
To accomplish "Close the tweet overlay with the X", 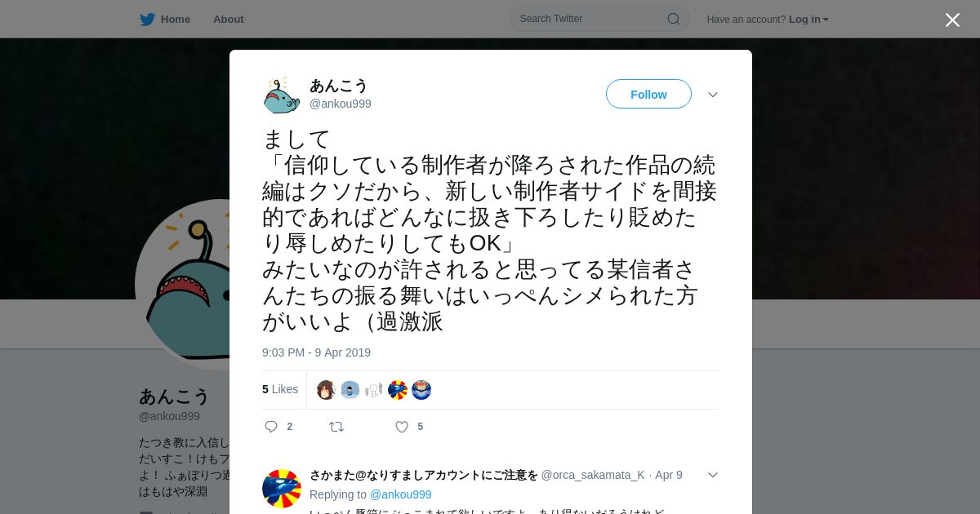I will pyautogui.click(x=952, y=20).
